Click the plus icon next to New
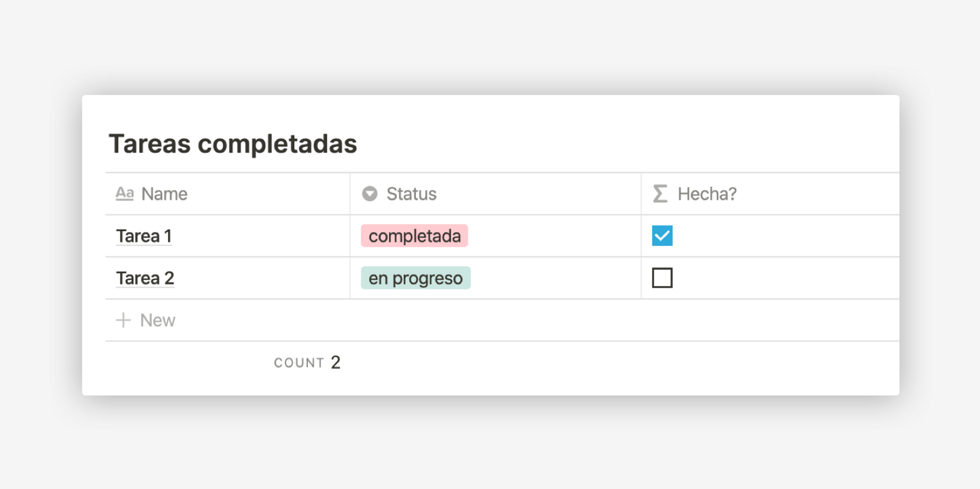The image size is (980, 489). coord(123,320)
